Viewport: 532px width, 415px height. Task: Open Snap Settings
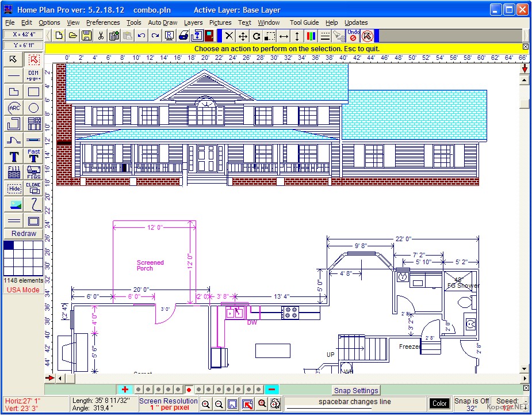(355, 390)
